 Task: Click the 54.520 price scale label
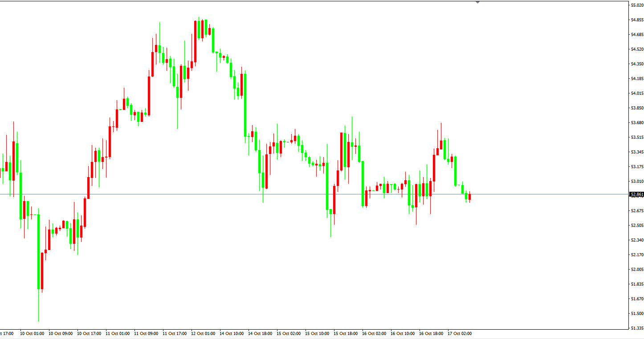coord(636,49)
